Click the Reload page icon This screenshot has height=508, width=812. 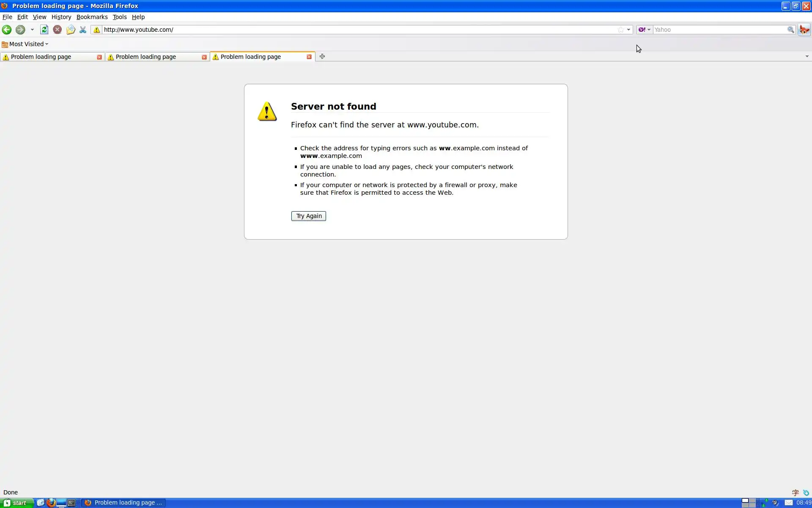[44, 30]
